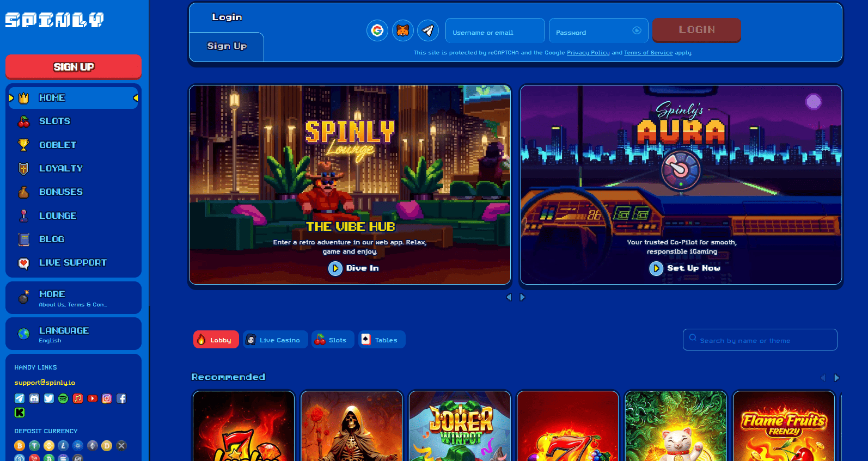Sign in with the MetaMask fox icon
The width and height of the screenshot is (868, 461).
point(402,30)
